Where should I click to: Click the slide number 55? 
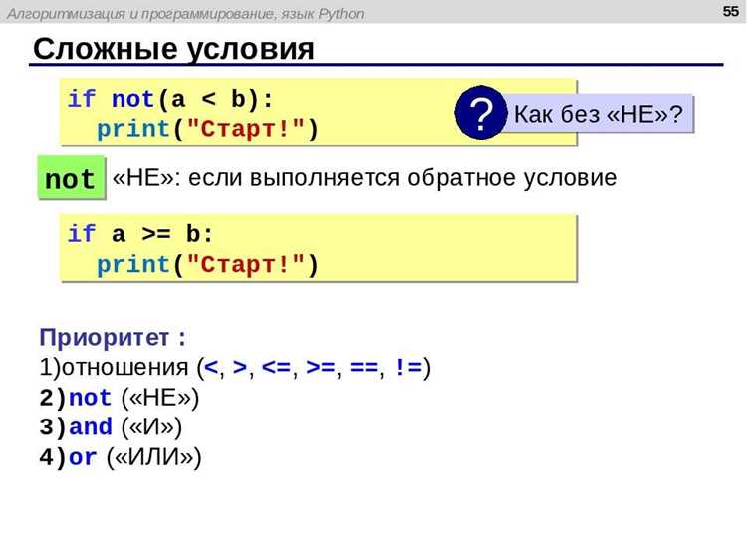730,11
